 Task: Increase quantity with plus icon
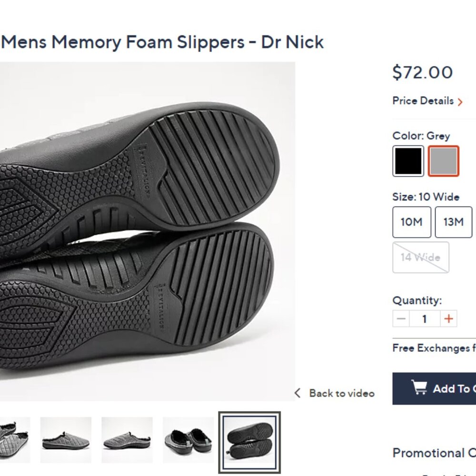click(448, 319)
